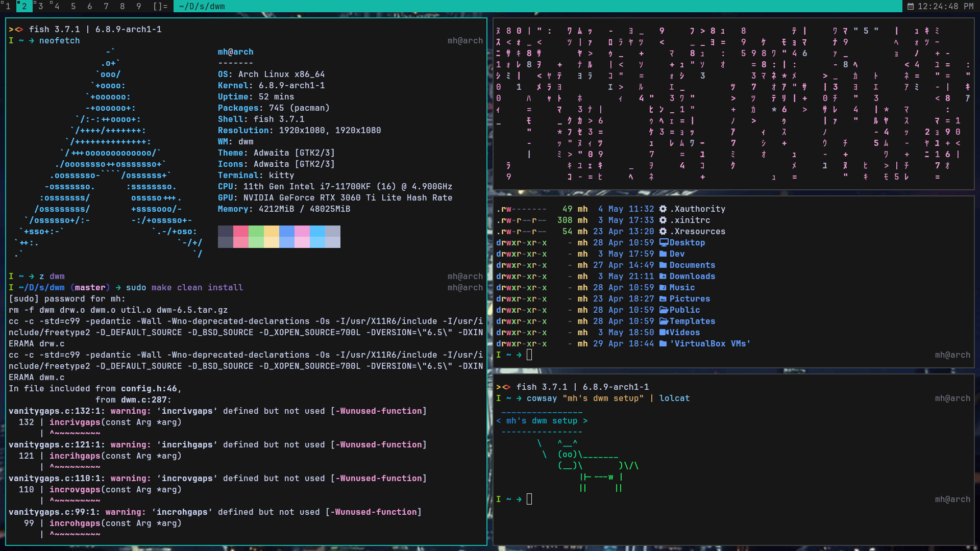Click the neofetch command text
The width and height of the screenshot is (980, 551).
tap(59, 40)
